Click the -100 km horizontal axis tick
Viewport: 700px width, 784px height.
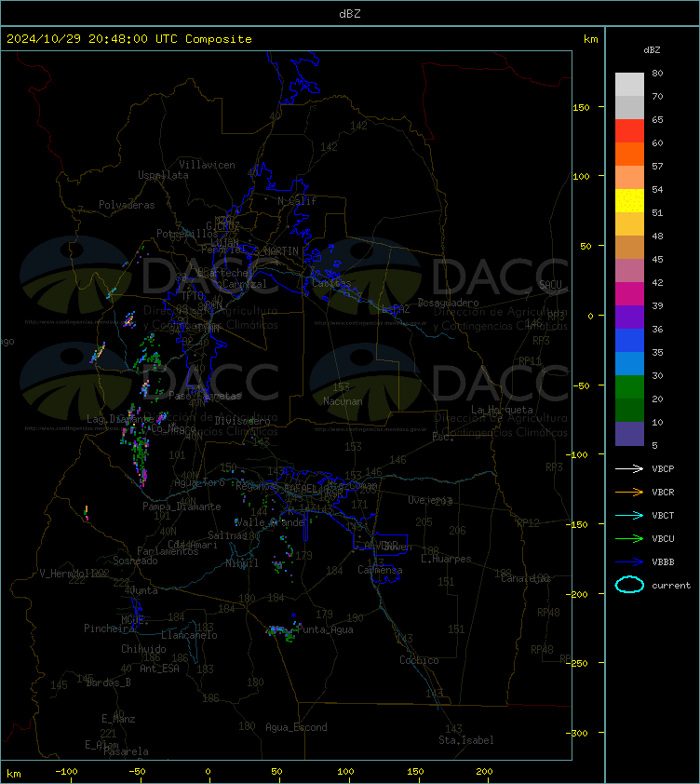pos(66,772)
